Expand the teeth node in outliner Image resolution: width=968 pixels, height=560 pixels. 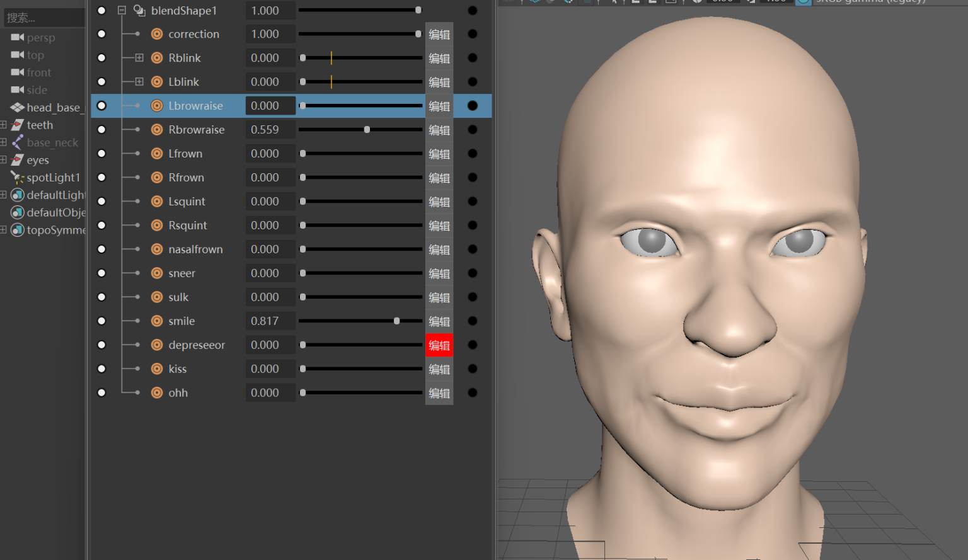pyautogui.click(x=3, y=125)
